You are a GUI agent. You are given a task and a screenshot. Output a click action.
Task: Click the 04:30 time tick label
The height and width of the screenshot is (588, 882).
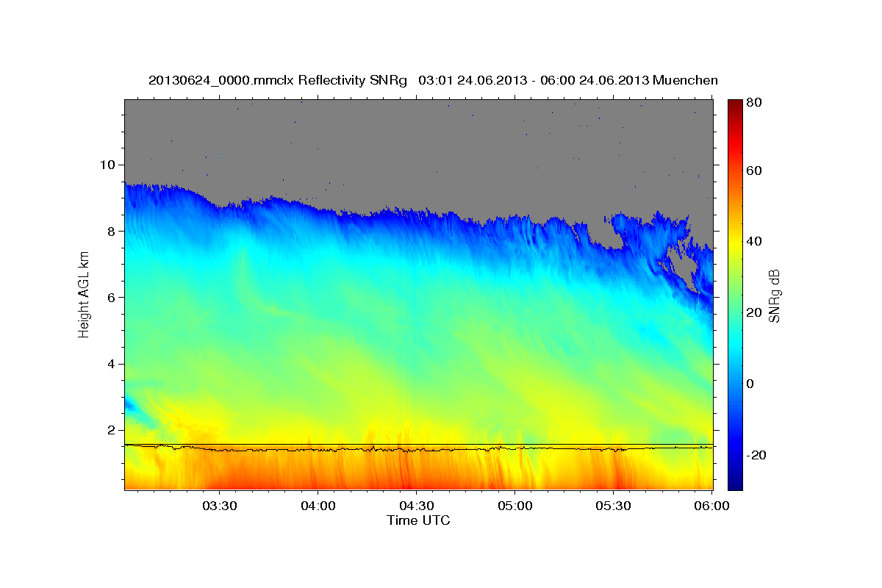point(416,506)
